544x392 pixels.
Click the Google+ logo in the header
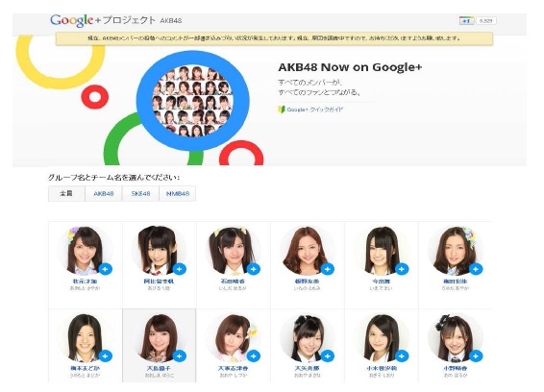[x=76, y=20]
